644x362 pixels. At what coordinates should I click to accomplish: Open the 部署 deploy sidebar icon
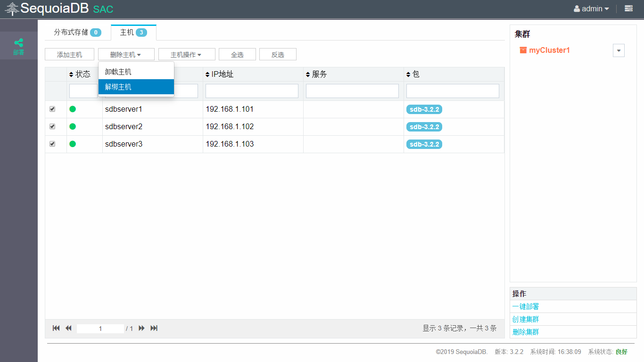[x=18, y=46]
